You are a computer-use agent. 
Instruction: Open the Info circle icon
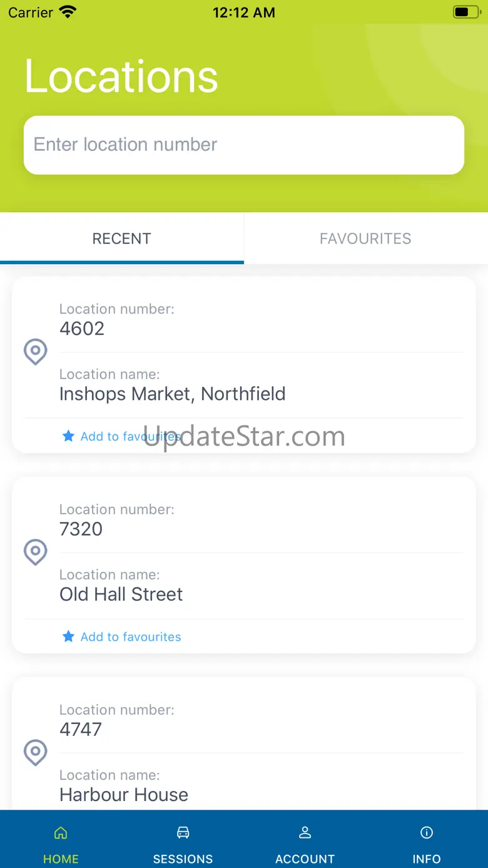[x=427, y=833]
